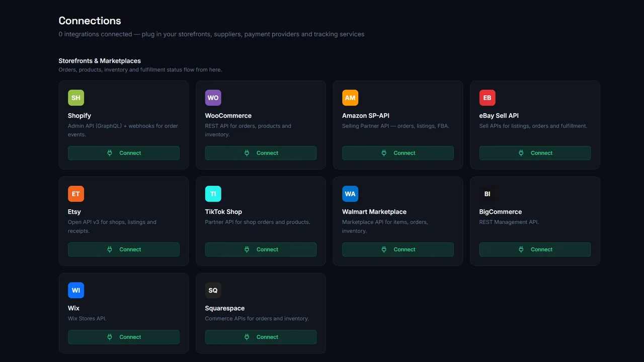Image resolution: width=644 pixels, height=362 pixels.
Task: Connect the WooCommerce integration
Action: [x=261, y=153]
